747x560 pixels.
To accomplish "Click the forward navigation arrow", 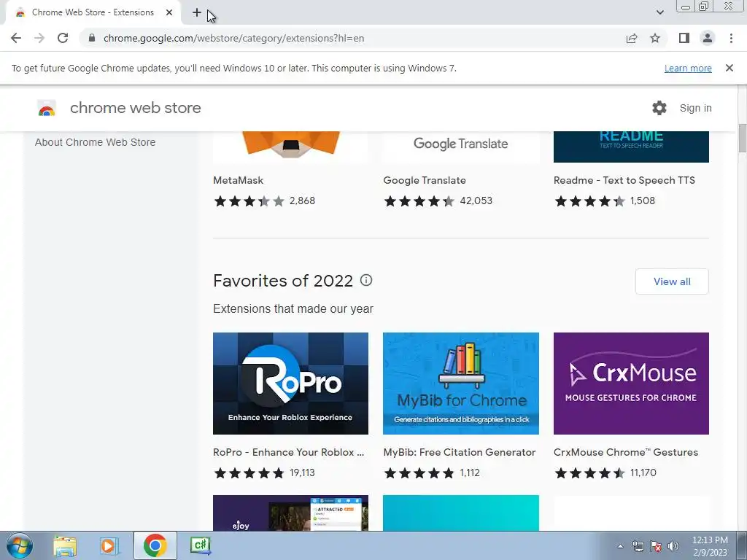I will click(39, 38).
